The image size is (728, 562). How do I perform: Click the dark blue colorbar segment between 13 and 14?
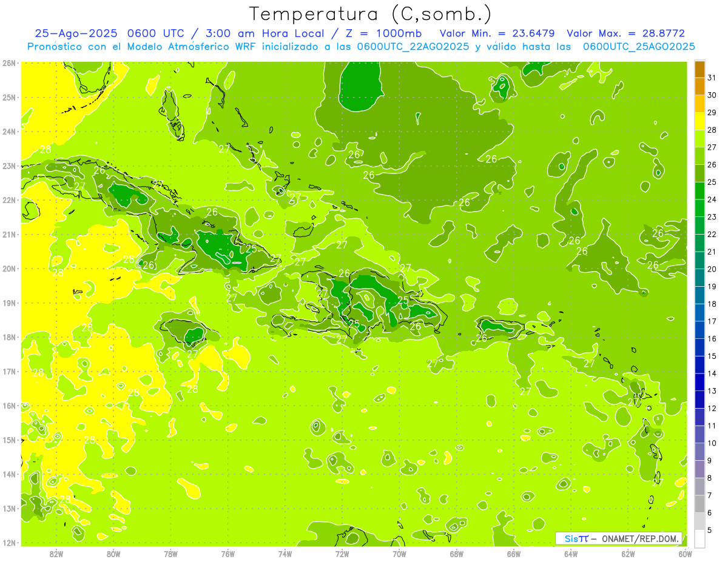(699, 382)
